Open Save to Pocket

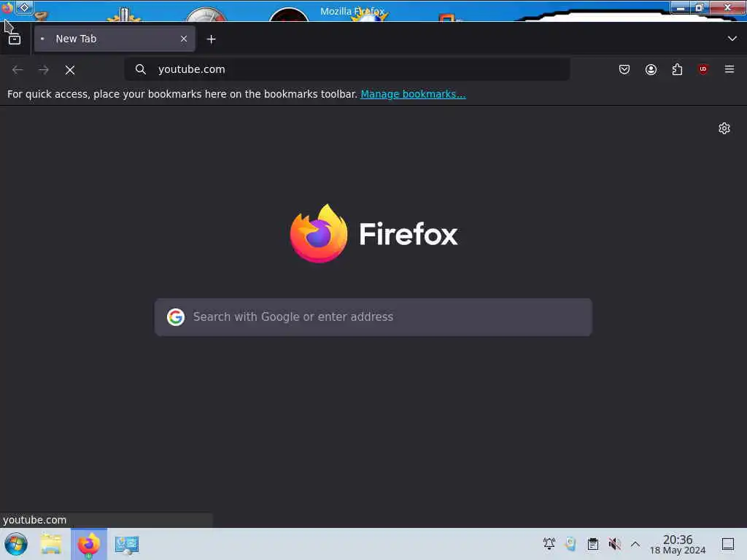[x=624, y=69]
